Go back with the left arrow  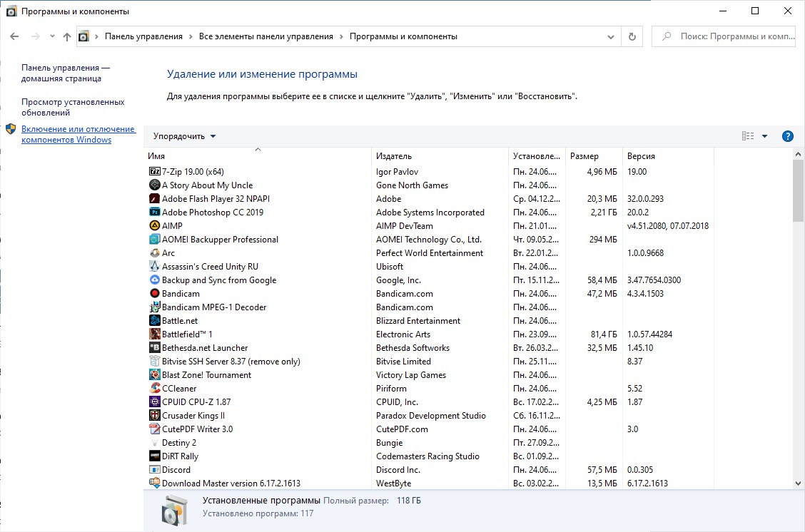click(14, 36)
